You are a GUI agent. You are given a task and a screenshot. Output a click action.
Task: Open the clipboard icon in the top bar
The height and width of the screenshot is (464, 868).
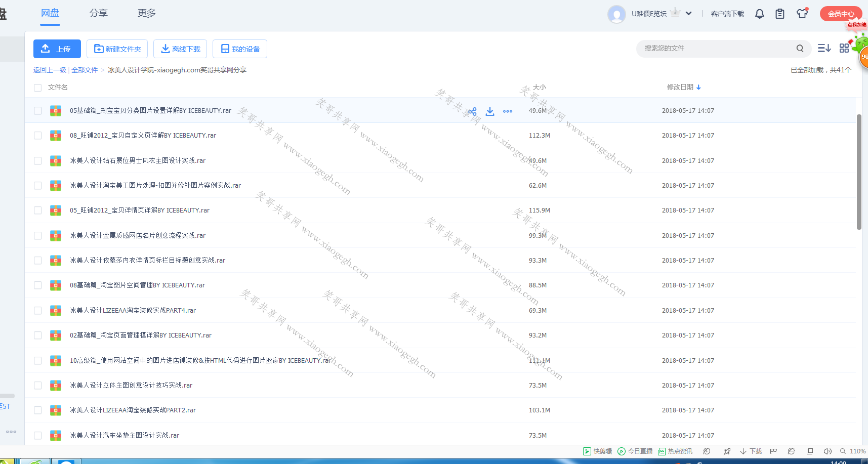[780, 14]
